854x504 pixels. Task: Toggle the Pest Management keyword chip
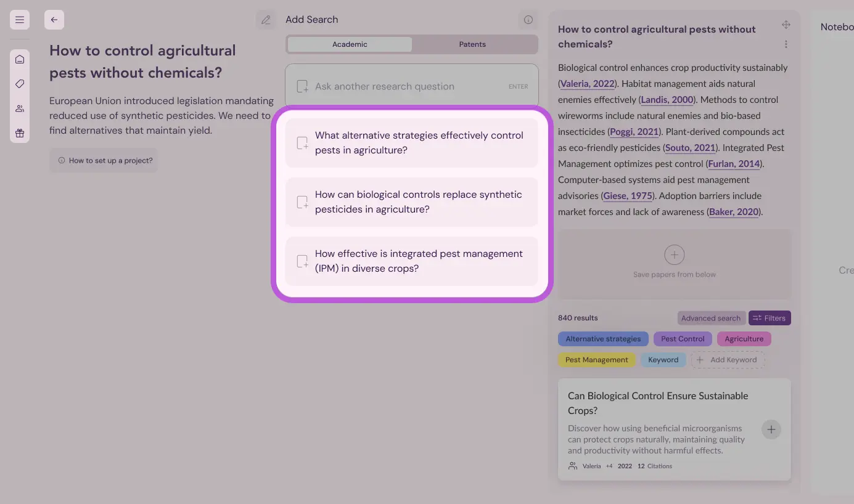[x=597, y=359]
